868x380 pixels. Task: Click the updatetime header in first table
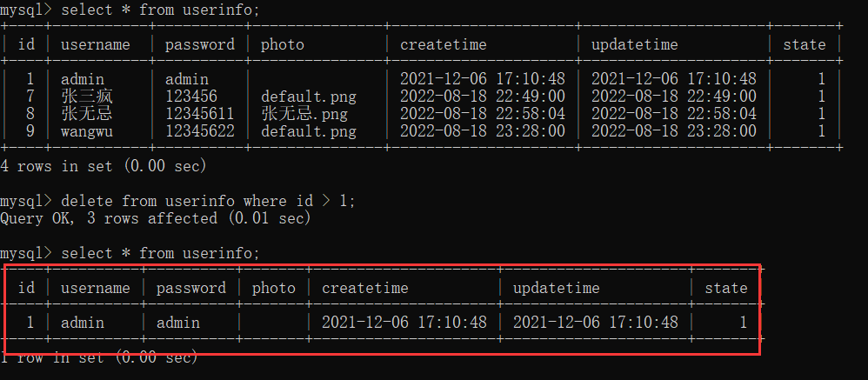(x=634, y=44)
